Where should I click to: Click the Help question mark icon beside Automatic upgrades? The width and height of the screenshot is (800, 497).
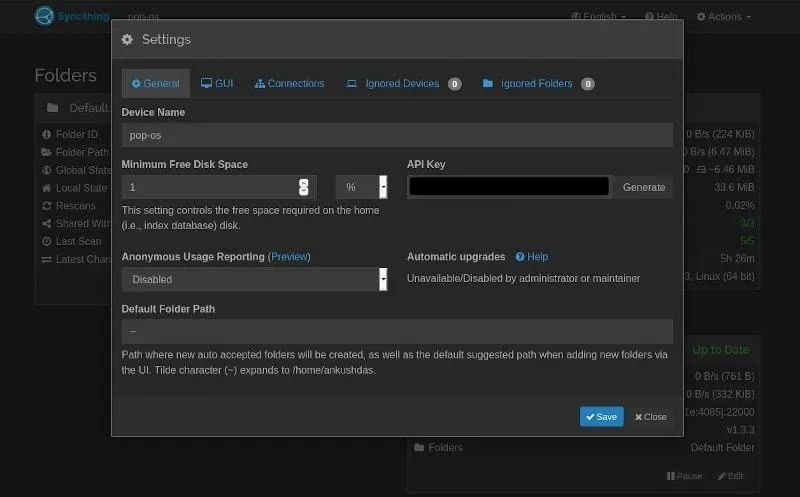point(520,257)
